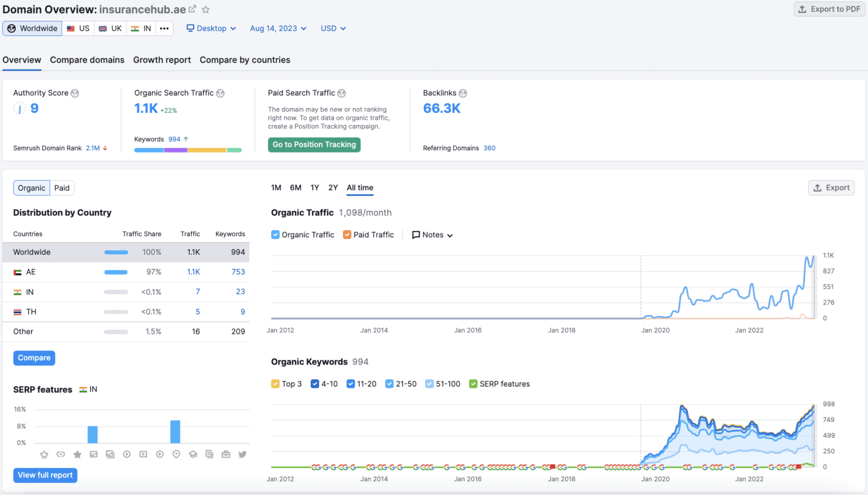Change the SERP features country from IN
This screenshot has width=868, height=495.
tap(88, 389)
